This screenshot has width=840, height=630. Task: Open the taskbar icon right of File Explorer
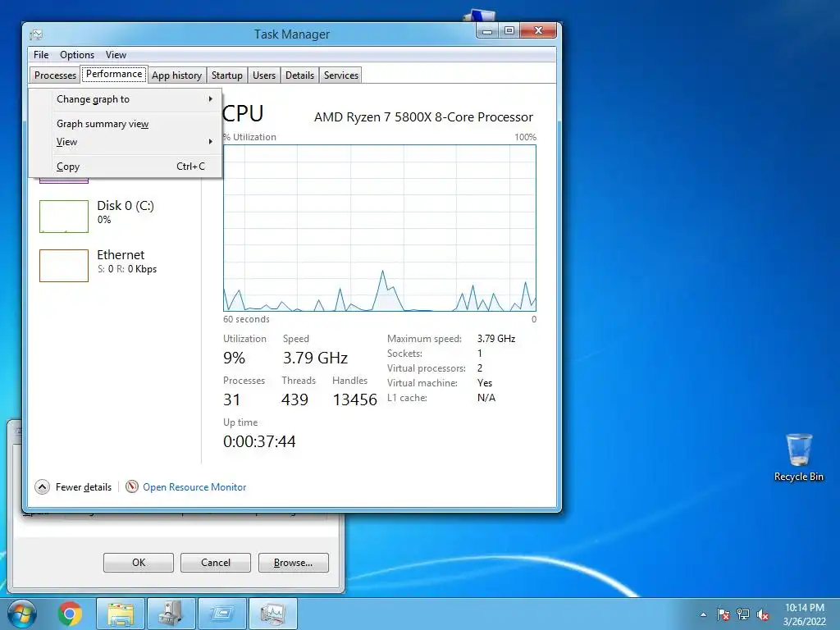point(171,614)
